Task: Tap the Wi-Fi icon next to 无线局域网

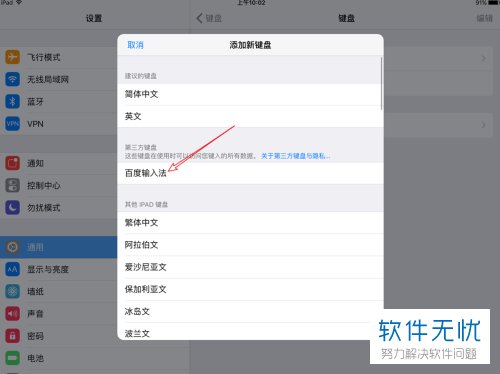Action: (12, 79)
